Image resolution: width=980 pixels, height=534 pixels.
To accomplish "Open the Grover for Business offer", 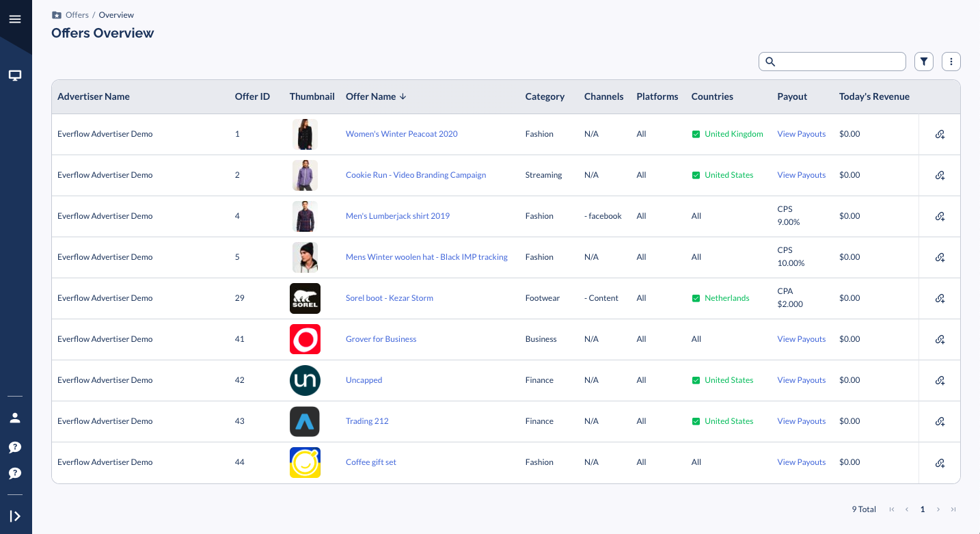I will [381, 339].
